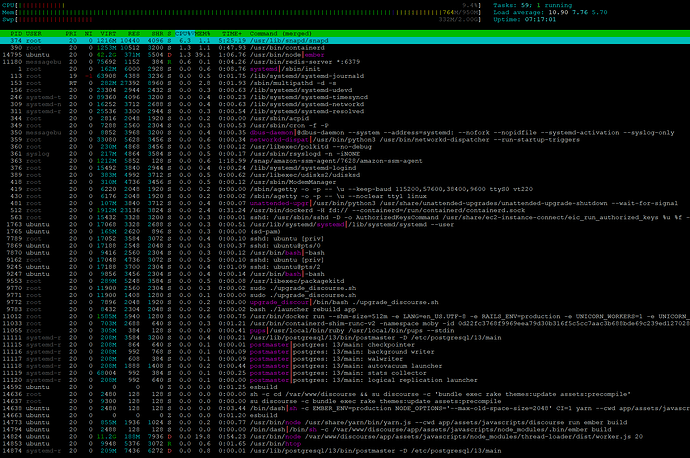Select the systemd-logind process row
The height and width of the screenshot is (458, 690).
(x=345, y=168)
